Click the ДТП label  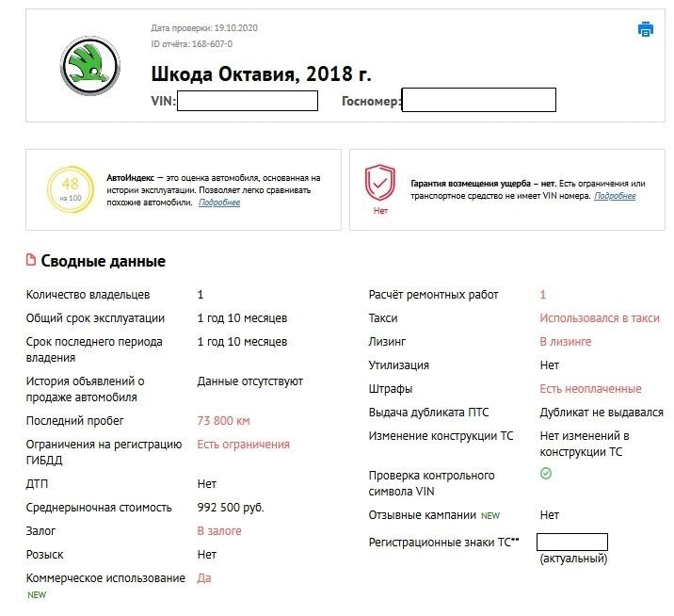coord(37,484)
